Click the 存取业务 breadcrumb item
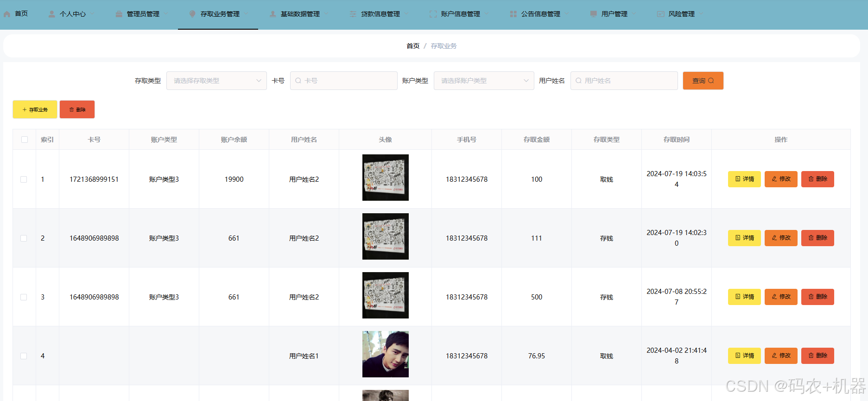The height and width of the screenshot is (401, 868). [x=444, y=46]
